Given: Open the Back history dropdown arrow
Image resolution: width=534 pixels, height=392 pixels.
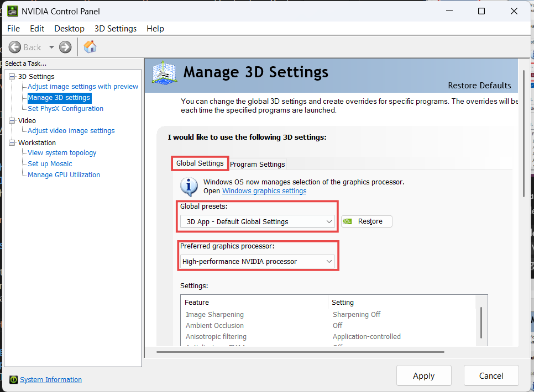Looking at the screenshot, I should 51,47.
